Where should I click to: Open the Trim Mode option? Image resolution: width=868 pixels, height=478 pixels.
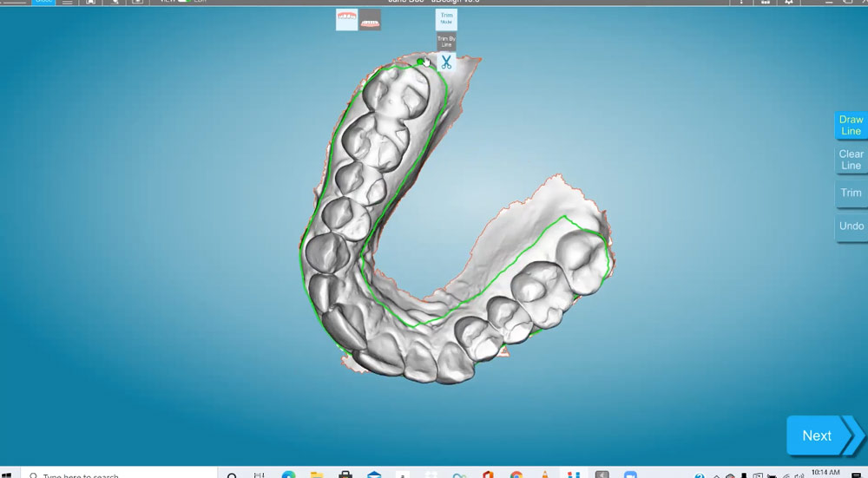click(446, 19)
